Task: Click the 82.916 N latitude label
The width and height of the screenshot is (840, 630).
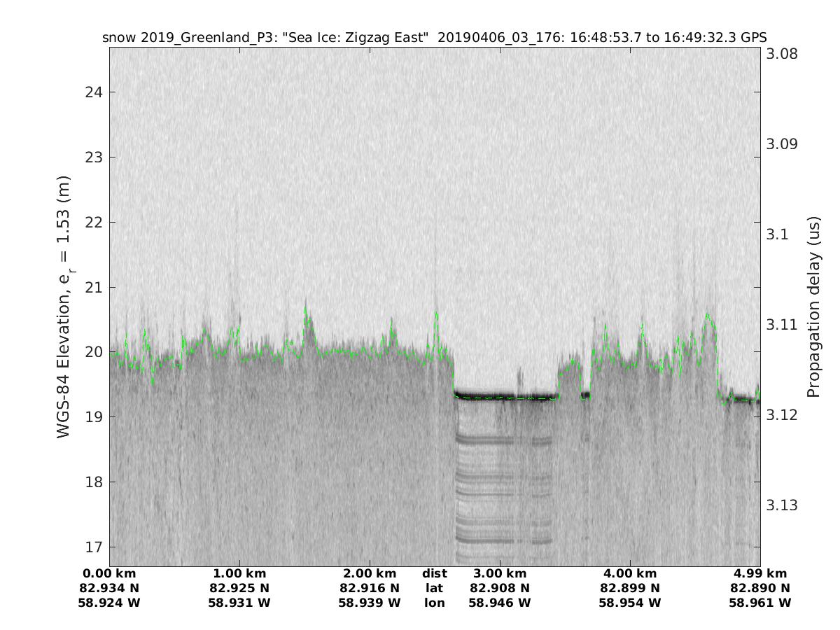Action: point(370,589)
